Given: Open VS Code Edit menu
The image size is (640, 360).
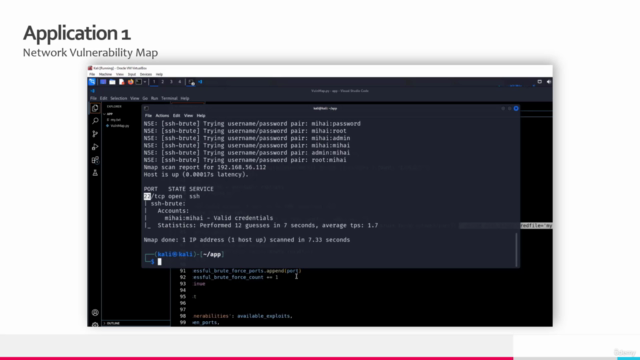Looking at the screenshot, I should pyautogui.click(x=104, y=98).
